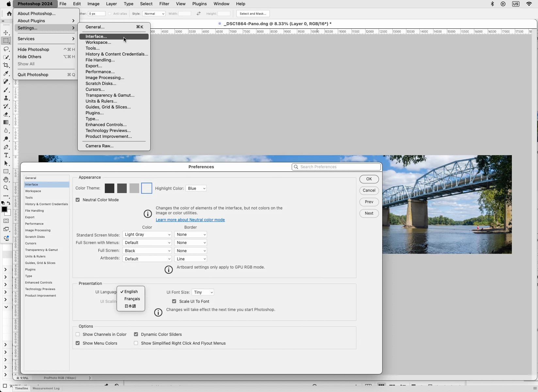
Task: Select the Hand tool
Action: tap(6, 180)
